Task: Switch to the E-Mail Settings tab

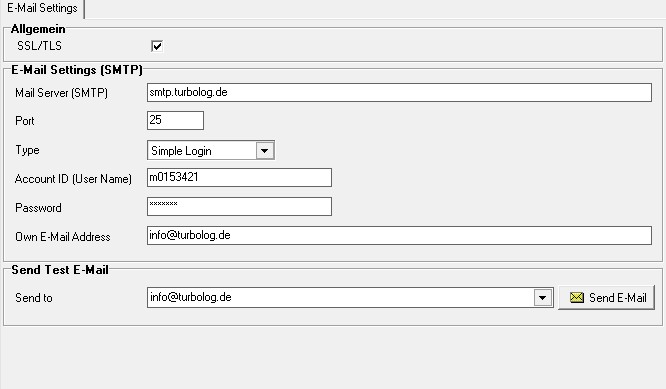Action: [x=42, y=8]
